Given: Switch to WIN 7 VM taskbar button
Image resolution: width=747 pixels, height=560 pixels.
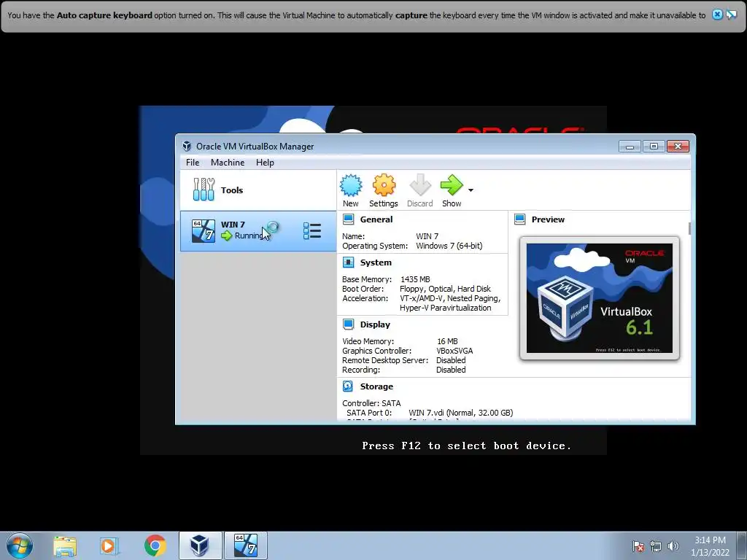Looking at the screenshot, I should click(x=246, y=545).
